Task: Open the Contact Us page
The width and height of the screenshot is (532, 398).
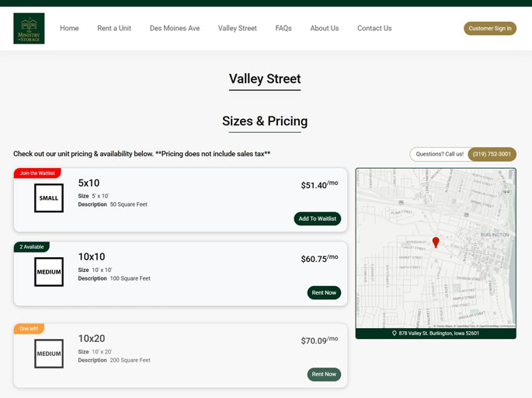Action: [x=374, y=29]
